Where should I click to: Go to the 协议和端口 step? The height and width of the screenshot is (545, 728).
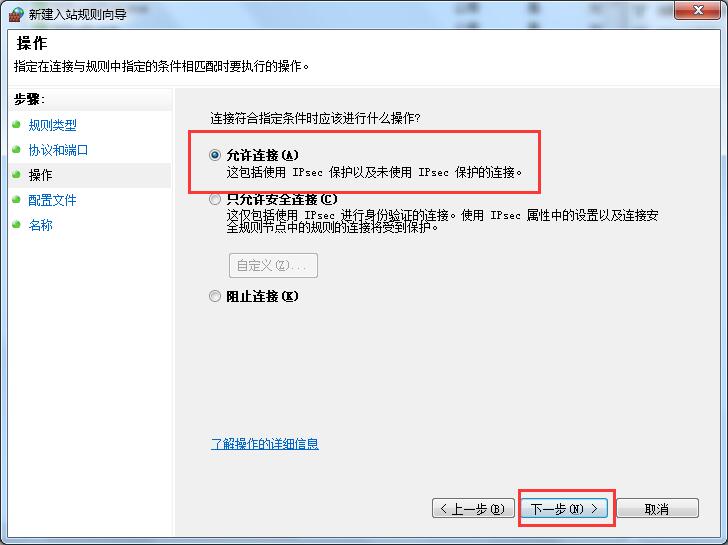click(58, 150)
